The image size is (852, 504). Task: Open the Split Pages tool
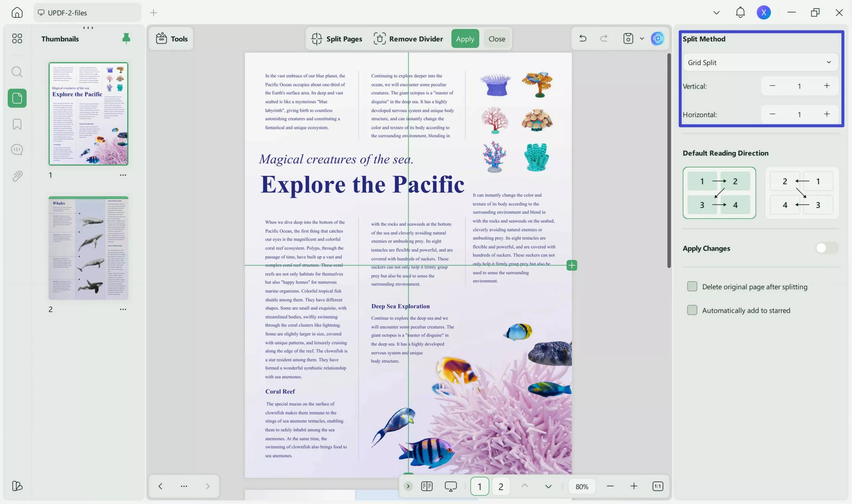coord(337,39)
